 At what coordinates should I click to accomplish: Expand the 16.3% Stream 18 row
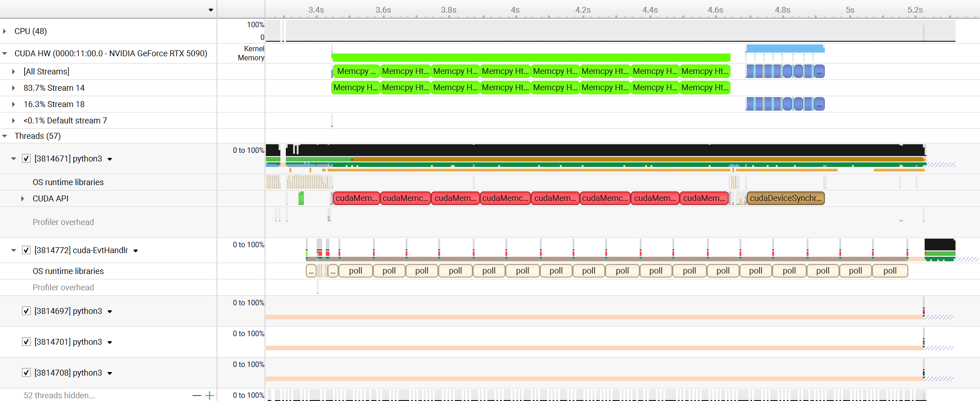[14, 104]
